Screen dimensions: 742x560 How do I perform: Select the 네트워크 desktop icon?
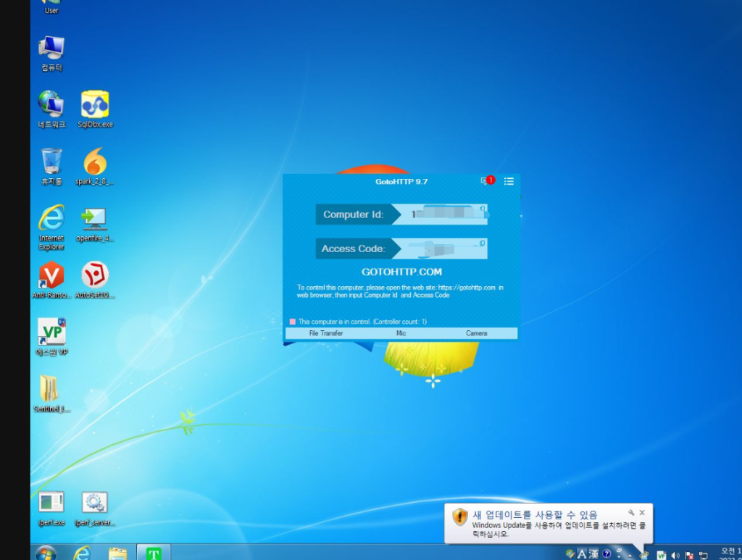[51, 109]
